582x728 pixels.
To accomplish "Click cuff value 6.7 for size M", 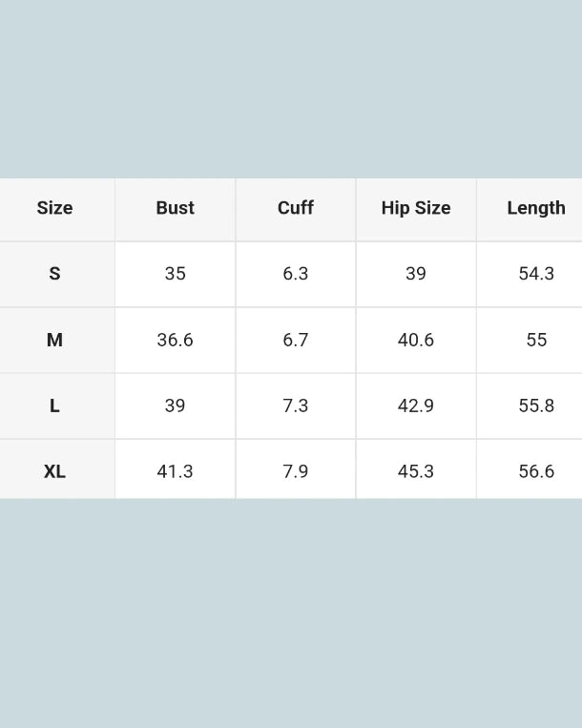I will click(x=296, y=340).
